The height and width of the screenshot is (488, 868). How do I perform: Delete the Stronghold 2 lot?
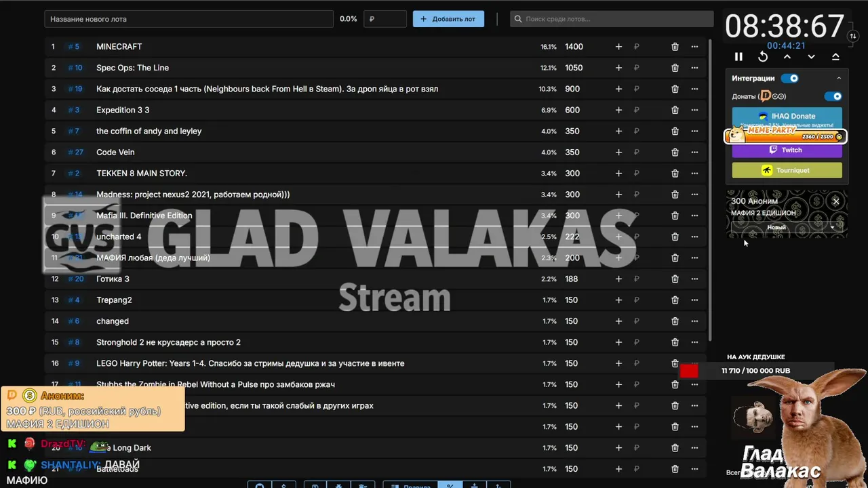tap(675, 342)
